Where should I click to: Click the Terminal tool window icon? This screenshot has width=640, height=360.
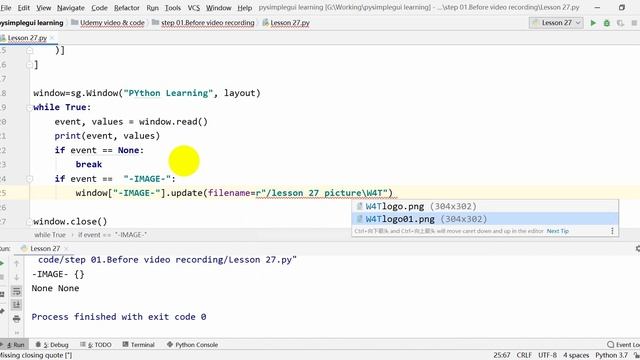tap(125, 344)
